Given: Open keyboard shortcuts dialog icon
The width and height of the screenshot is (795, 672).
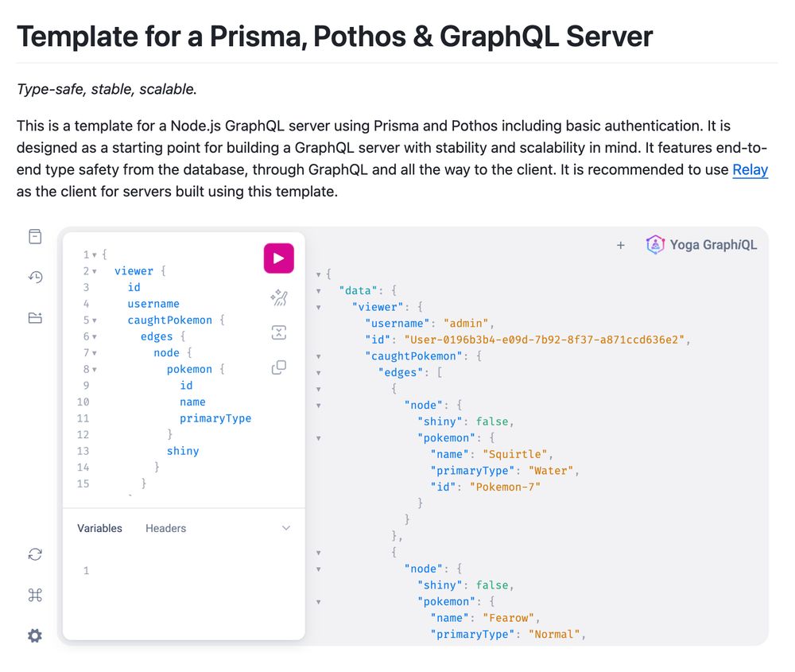Looking at the screenshot, I should coord(35,595).
